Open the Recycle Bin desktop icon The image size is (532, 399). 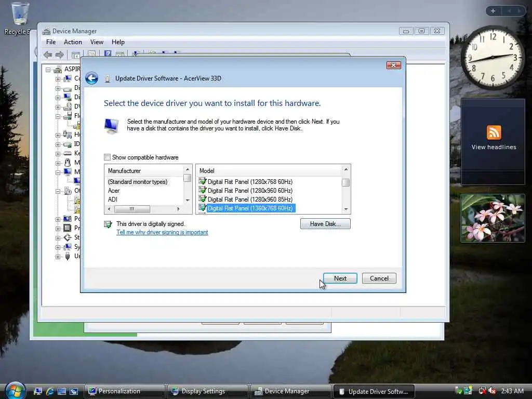(x=20, y=14)
